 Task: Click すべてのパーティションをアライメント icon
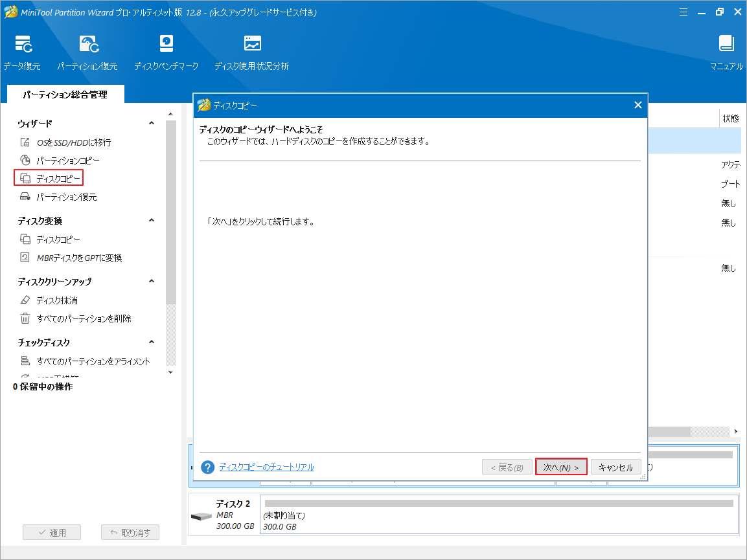[x=25, y=361]
